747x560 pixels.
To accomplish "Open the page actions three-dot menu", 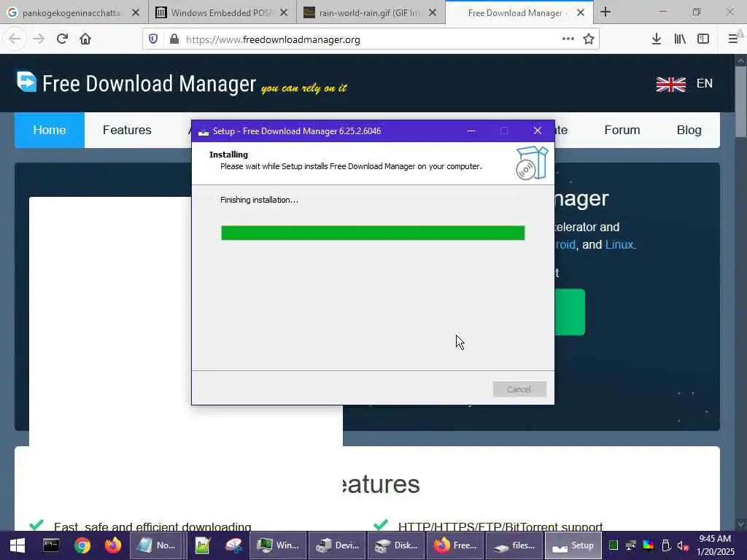I will tap(568, 39).
